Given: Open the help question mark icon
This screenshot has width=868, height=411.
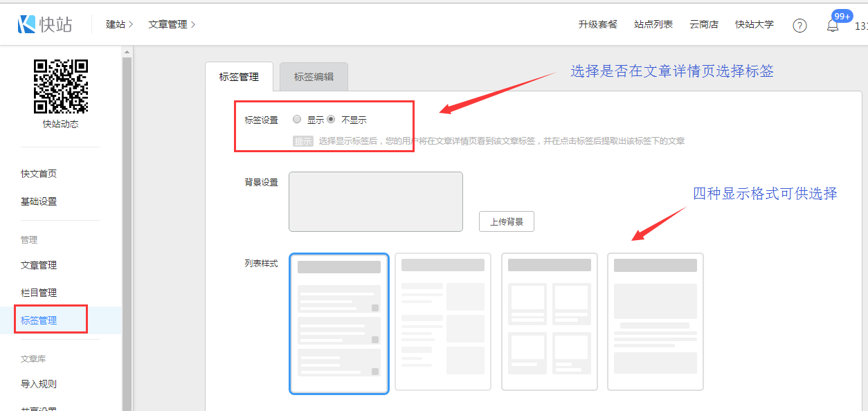Looking at the screenshot, I should click(799, 26).
